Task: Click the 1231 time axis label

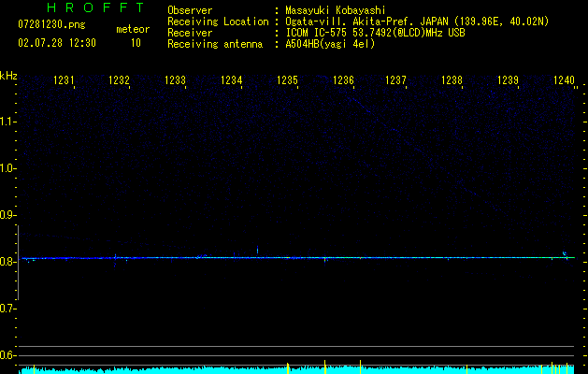Action: (x=64, y=79)
